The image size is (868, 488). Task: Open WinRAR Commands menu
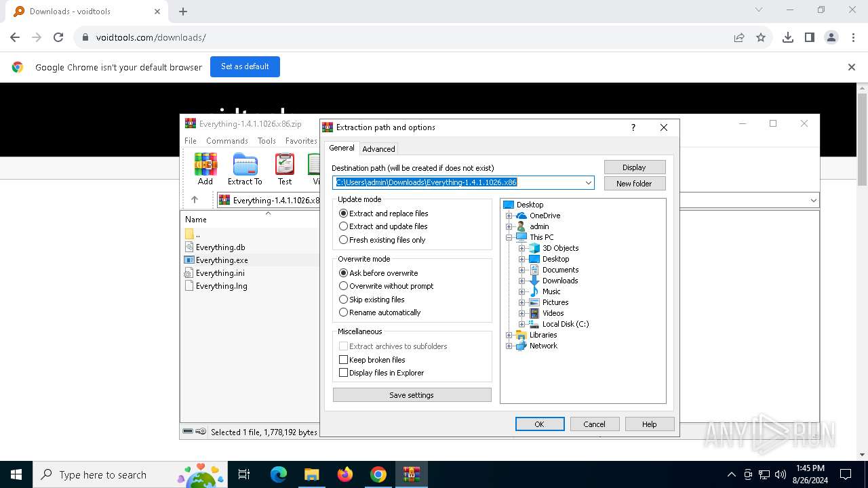click(227, 141)
